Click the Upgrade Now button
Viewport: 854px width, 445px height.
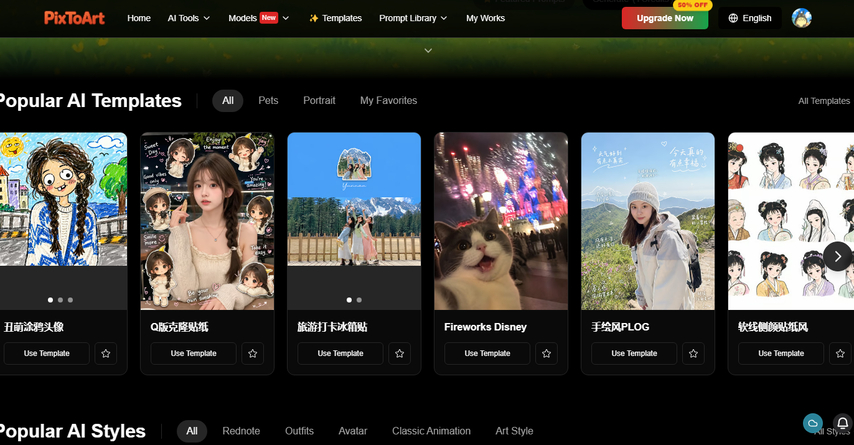pyautogui.click(x=665, y=18)
